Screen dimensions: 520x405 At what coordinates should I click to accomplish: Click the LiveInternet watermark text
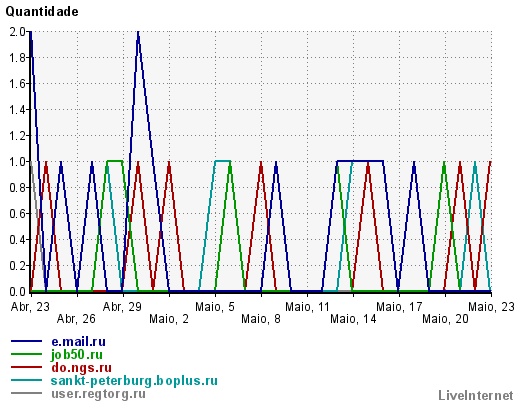[x=476, y=395]
